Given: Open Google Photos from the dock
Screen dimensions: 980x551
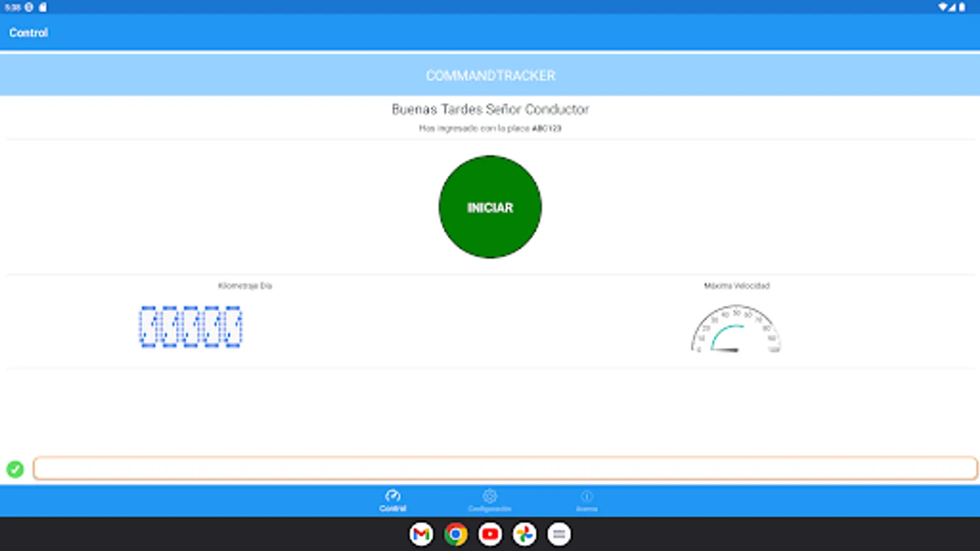Looking at the screenshot, I should click(524, 534).
